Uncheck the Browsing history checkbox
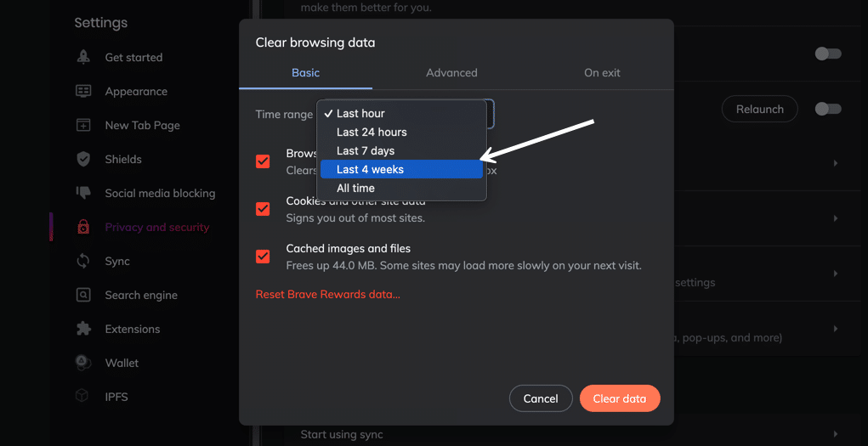 pos(263,161)
